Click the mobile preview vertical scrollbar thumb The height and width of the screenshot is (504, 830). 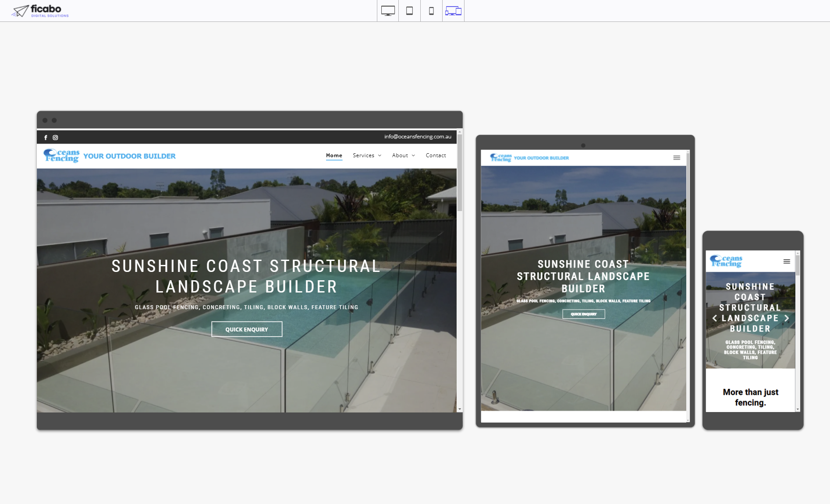tap(798, 265)
